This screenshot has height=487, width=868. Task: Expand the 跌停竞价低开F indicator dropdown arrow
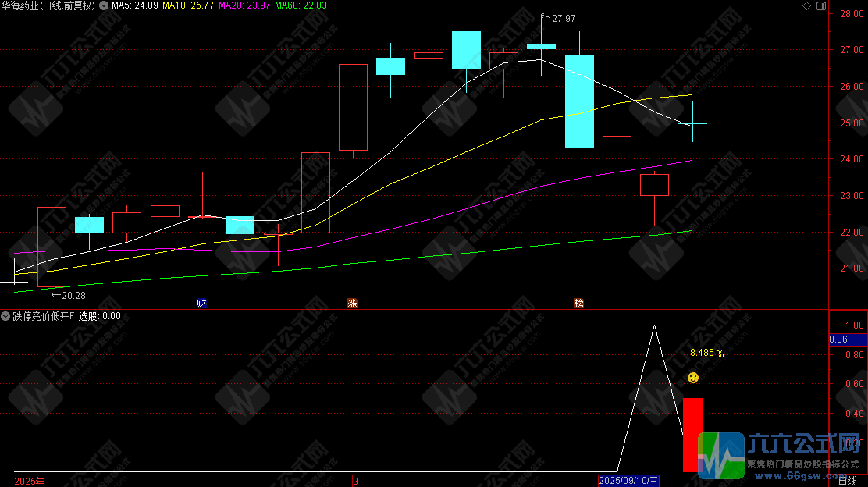tap(5, 316)
